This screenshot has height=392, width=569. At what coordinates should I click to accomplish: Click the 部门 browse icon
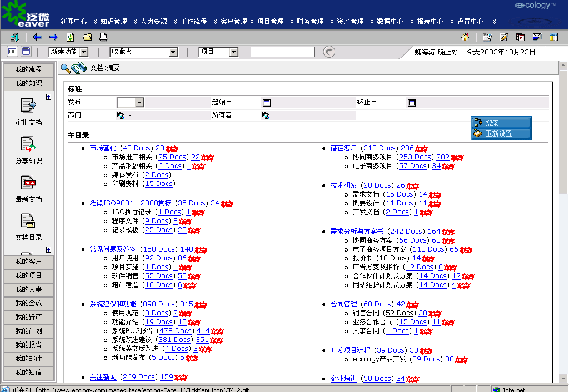tap(121, 115)
